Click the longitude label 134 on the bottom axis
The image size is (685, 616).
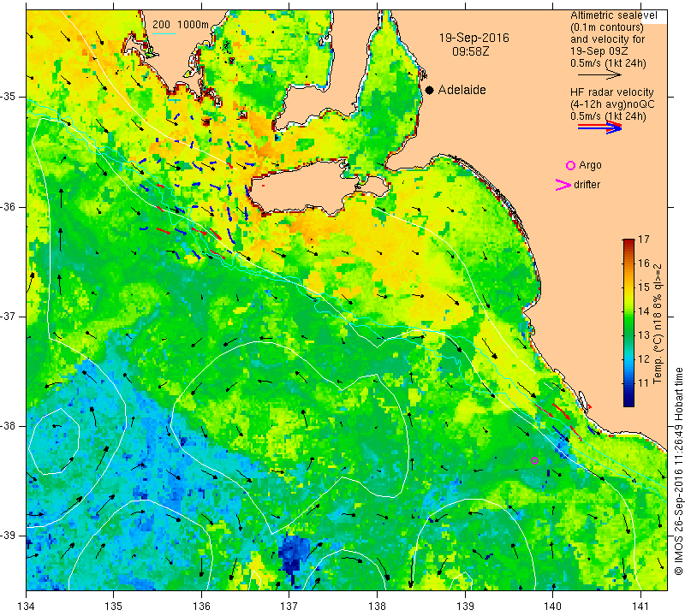(x=27, y=607)
